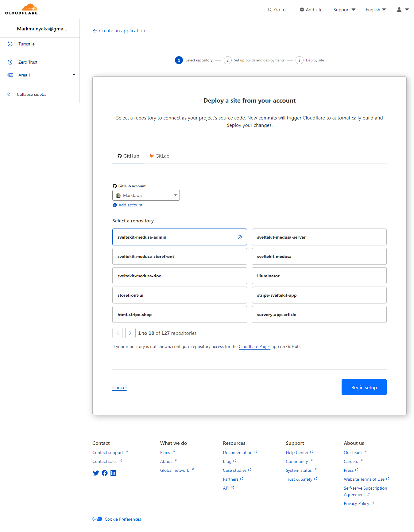The image size is (414, 532).
Task: Open the Cloudflare Pages link
Action: pyautogui.click(x=254, y=346)
